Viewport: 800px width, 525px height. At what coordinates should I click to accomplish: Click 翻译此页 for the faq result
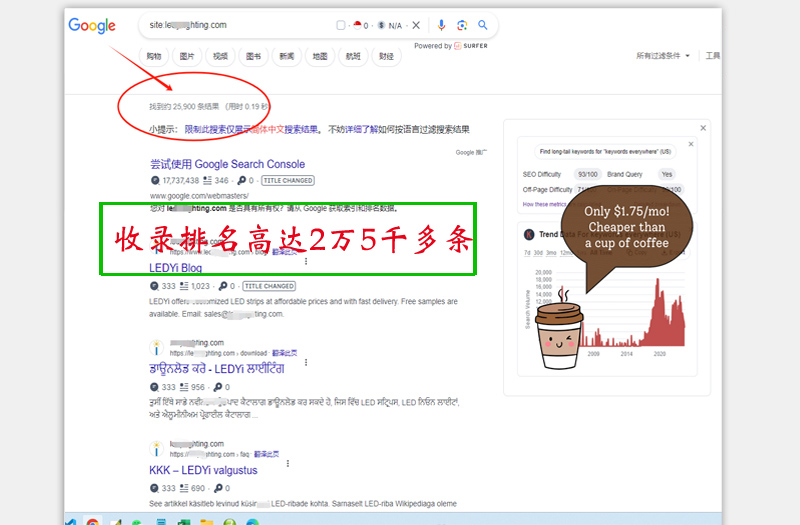pos(266,454)
